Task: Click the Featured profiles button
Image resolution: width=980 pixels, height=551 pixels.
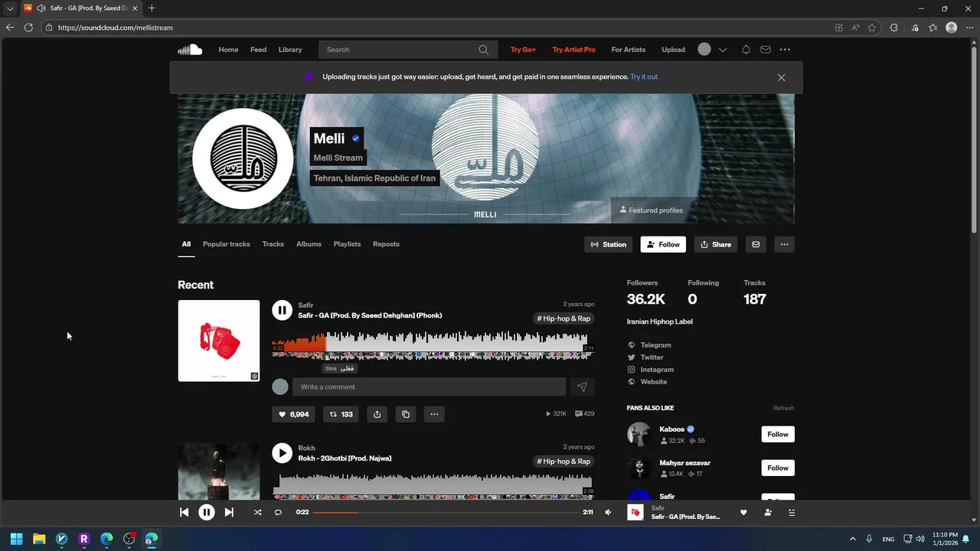Action: tap(652, 210)
